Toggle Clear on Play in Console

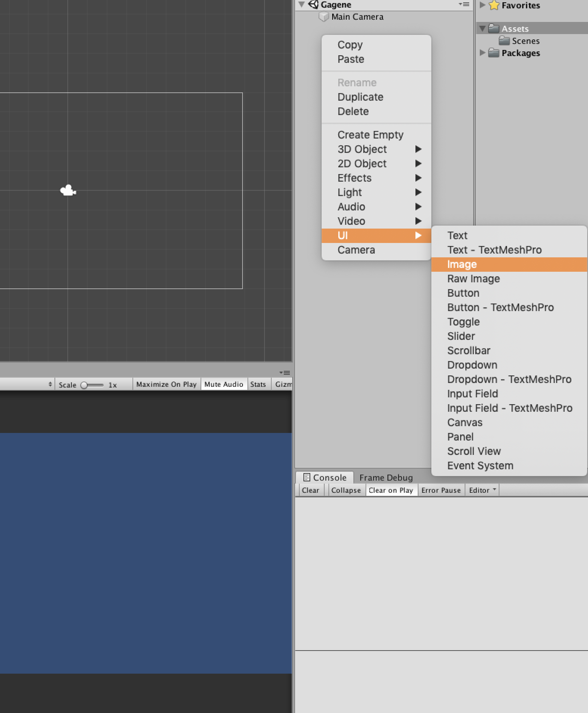tap(391, 490)
